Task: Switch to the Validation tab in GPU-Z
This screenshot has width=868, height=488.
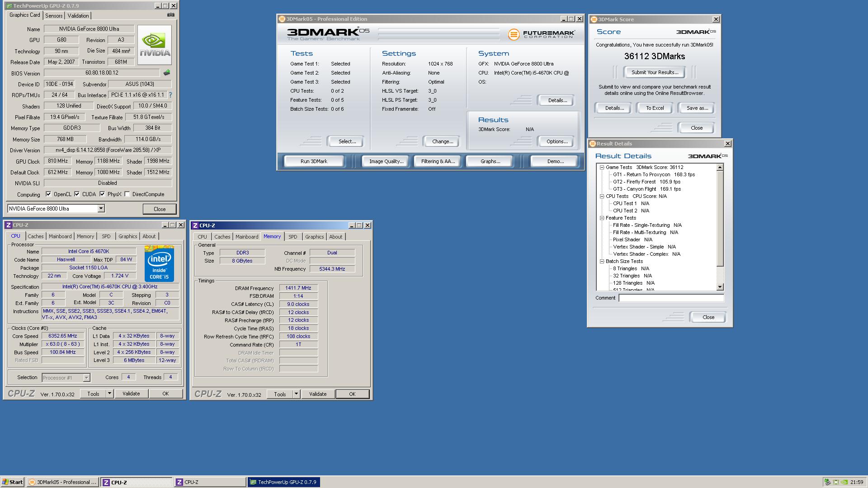Action: pos(78,16)
